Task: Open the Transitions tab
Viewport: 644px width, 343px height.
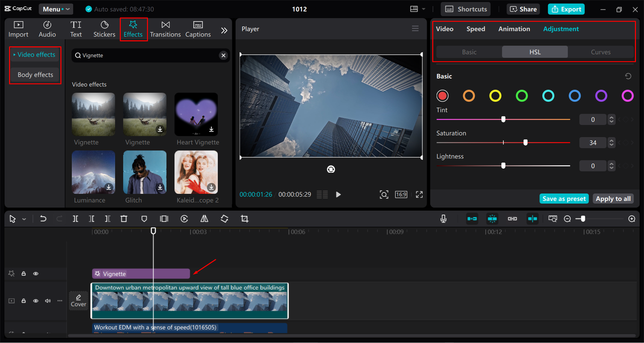Action: click(x=165, y=29)
